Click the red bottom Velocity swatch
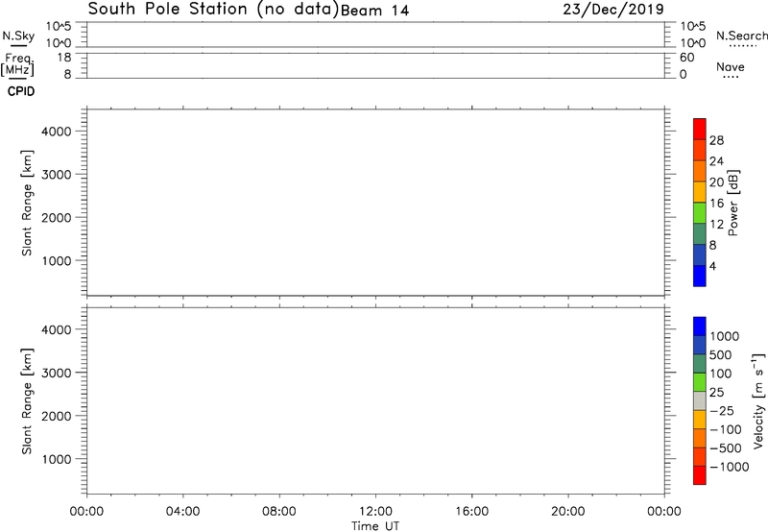The width and height of the screenshot is (768, 532). (700, 475)
